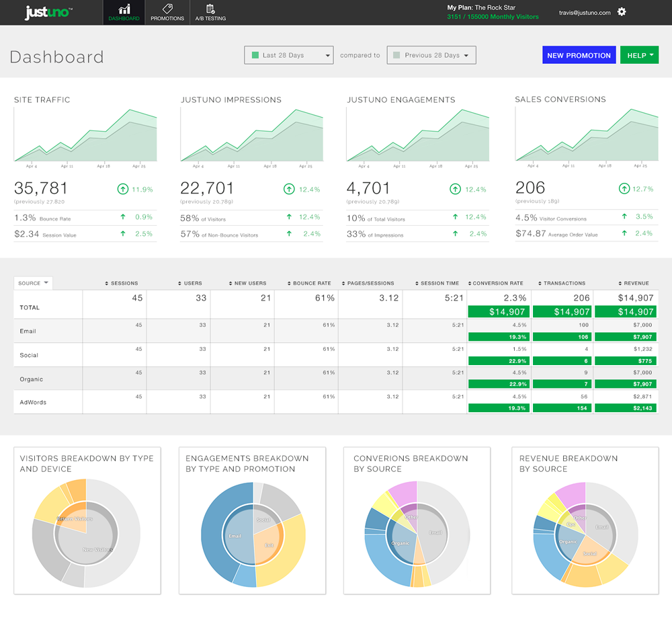Click the Justuno logo
The width and height of the screenshot is (672, 636).
(48, 12)
